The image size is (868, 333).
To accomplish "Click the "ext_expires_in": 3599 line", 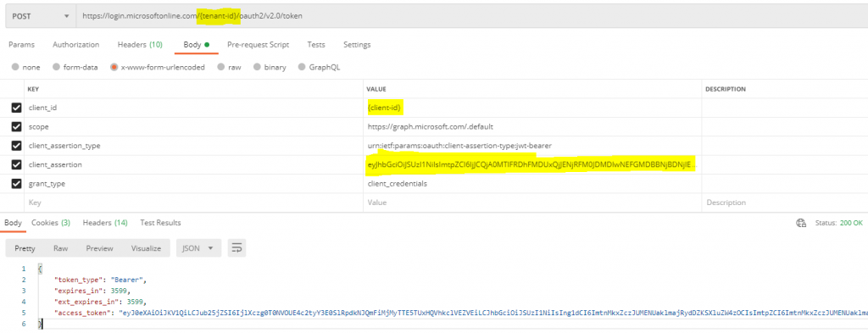I will [100, 302].
